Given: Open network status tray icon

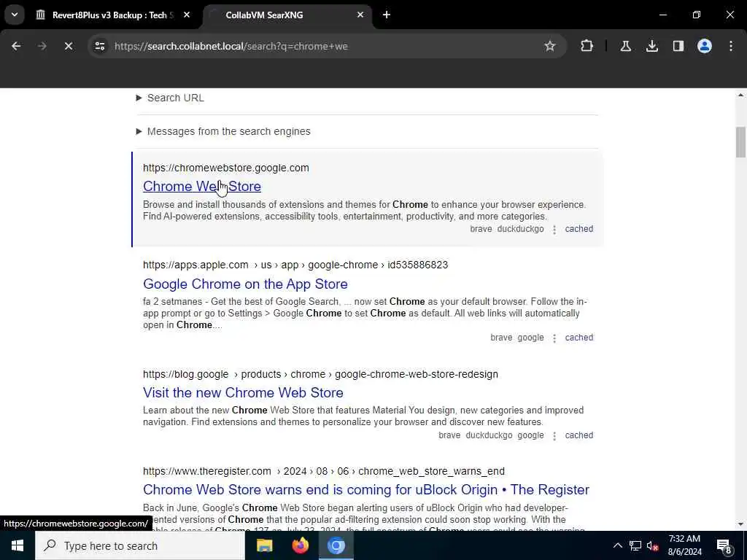Looking at the screenshot, I should pyautogui.click(x=635, y=545).
